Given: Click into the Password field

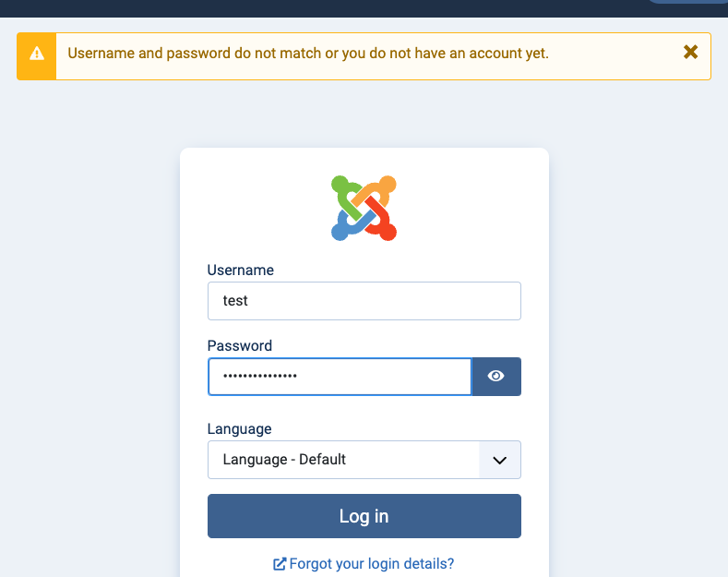Looking at the screenshot, I should pyautogui.click(x=340, y=377).
